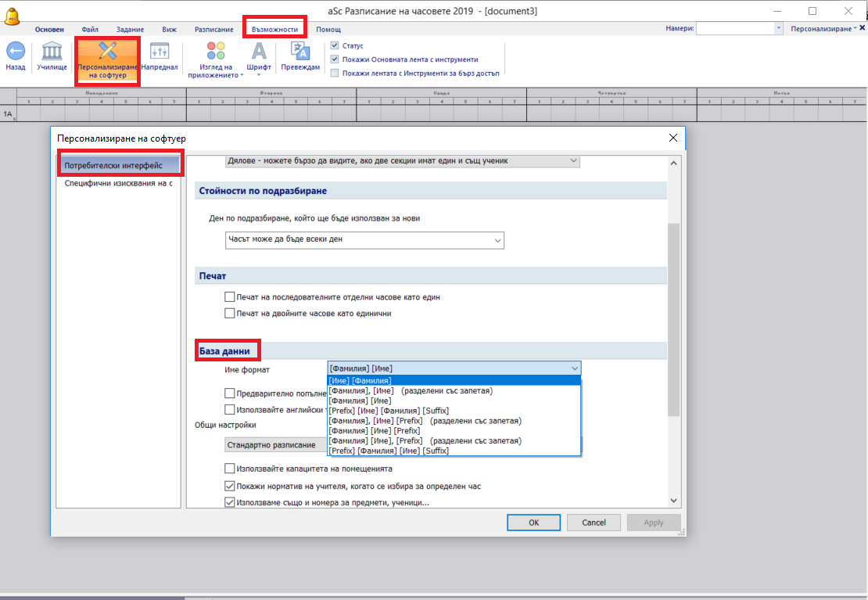Toggle the Статус checkbox
The width and height of the screenshot is (868, 600).
tap(335, 46)
